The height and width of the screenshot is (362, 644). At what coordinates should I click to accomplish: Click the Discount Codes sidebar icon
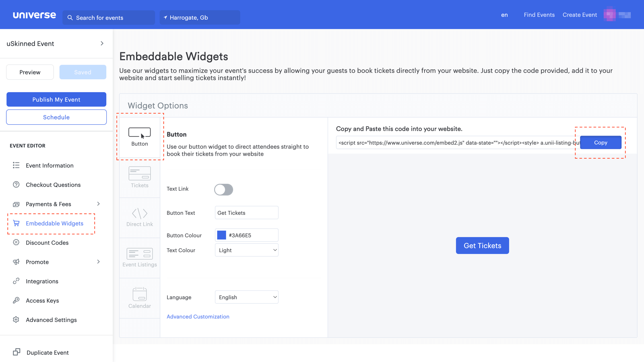pyautogui.click(x=16, y=243)
